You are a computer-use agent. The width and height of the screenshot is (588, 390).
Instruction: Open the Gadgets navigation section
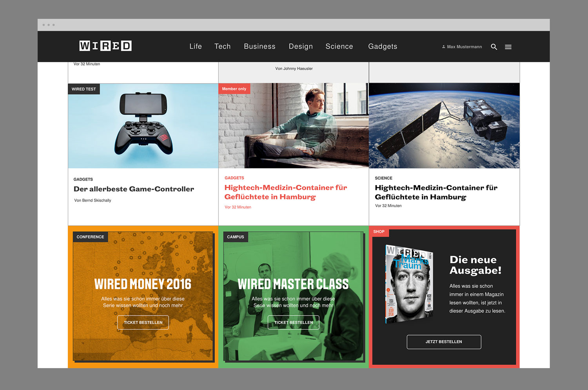[383, 46]
